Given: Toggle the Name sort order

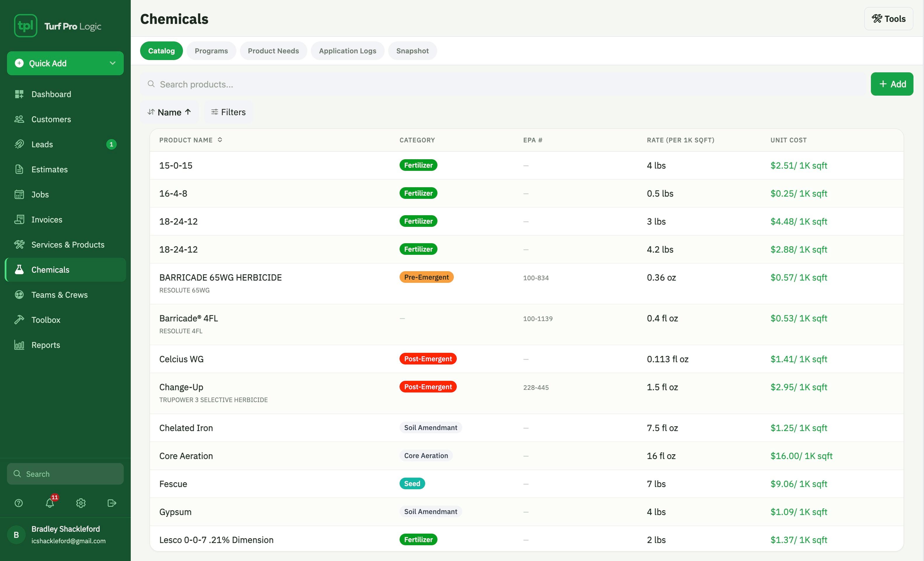Looking at the screenshot, I should [x=170, y=112].
